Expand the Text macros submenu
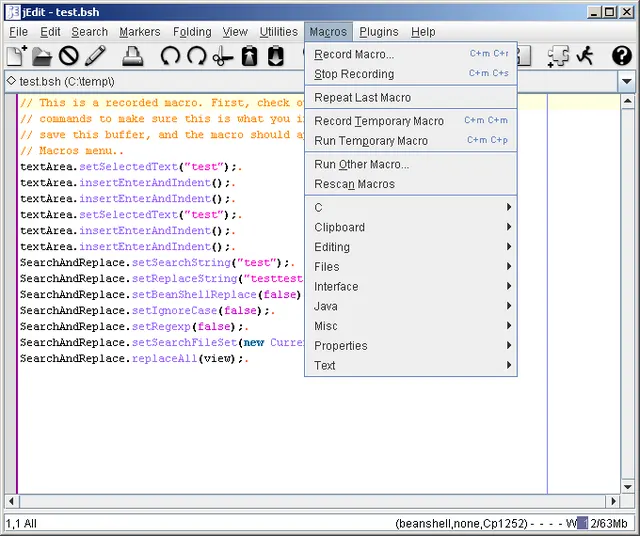The image size is (640, 536). [x=411, y=365]
